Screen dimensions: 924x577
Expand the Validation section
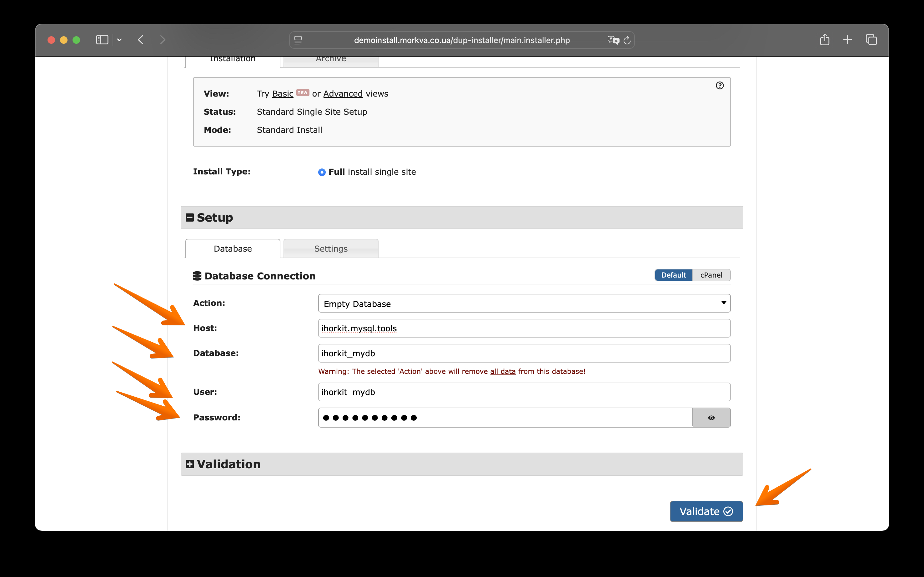[190, 464]
